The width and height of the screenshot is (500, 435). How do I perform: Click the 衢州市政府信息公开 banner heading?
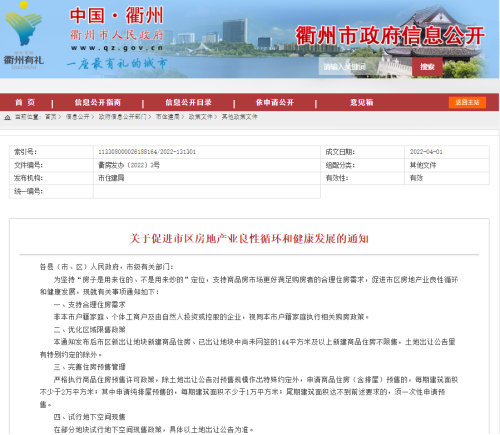pos(390,35)
